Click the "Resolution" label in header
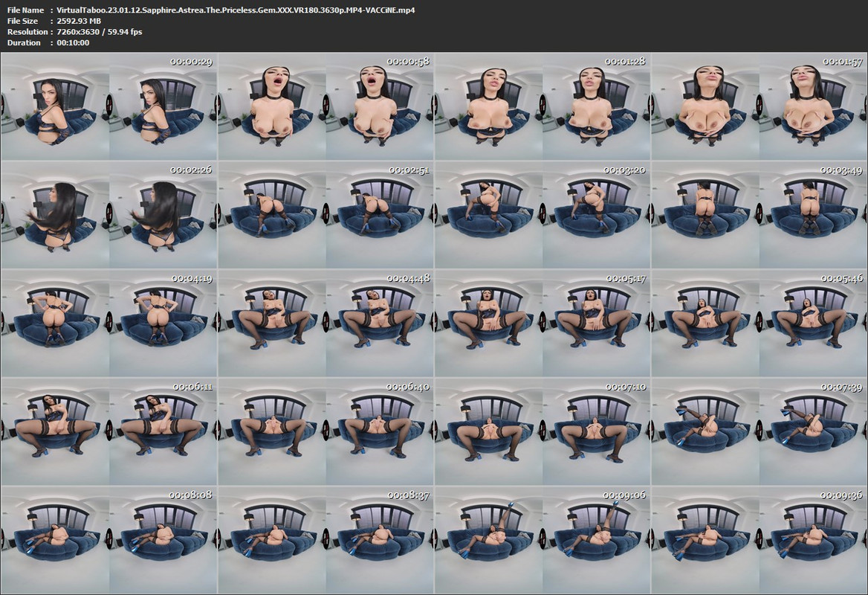The width and height of the screenshot is (868, 595). point(27,31)
